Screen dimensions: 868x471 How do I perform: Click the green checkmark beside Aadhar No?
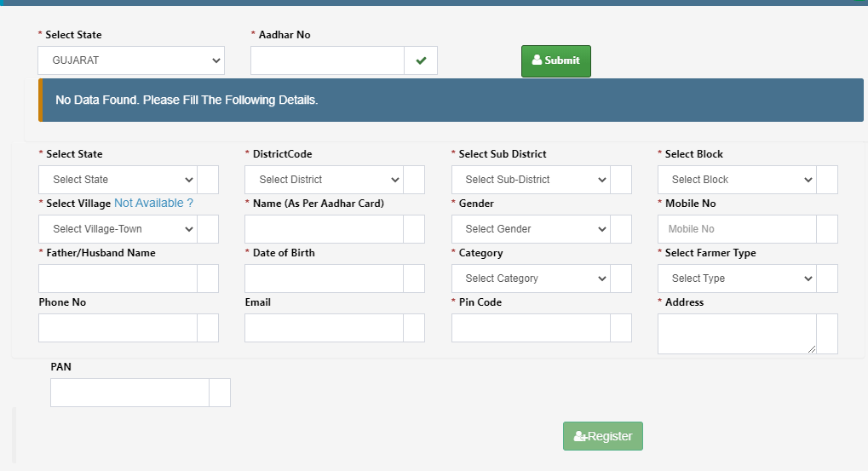(x=421, y=60)
